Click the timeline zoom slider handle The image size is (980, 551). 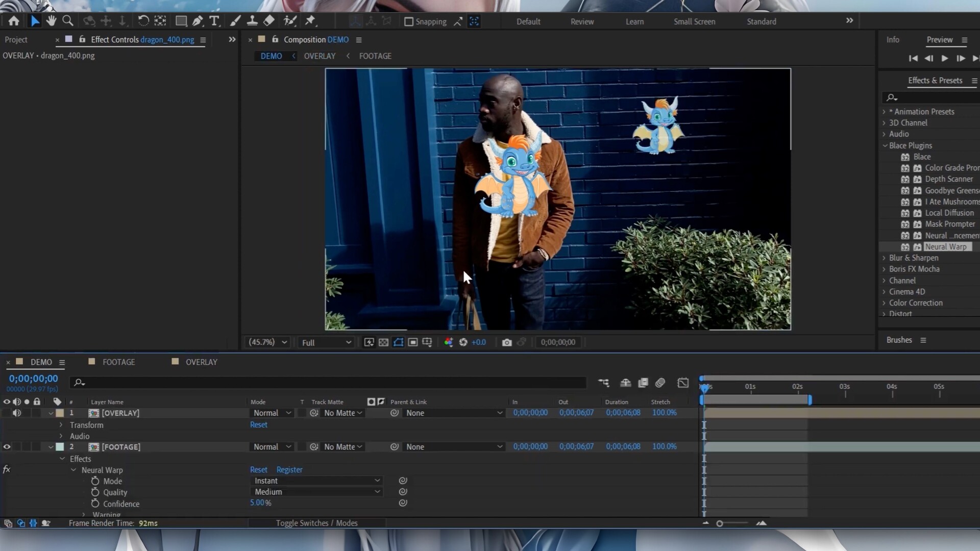click(720, 523)
